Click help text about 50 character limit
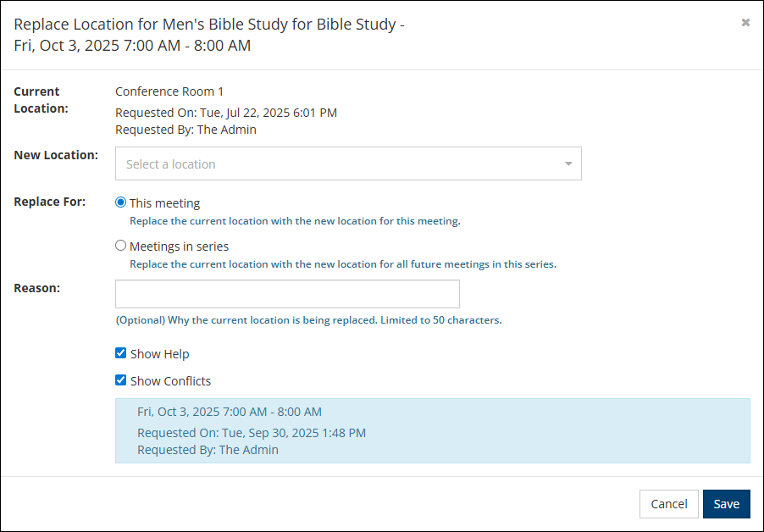This screenshot has width=764, height=532. (308, 320)
